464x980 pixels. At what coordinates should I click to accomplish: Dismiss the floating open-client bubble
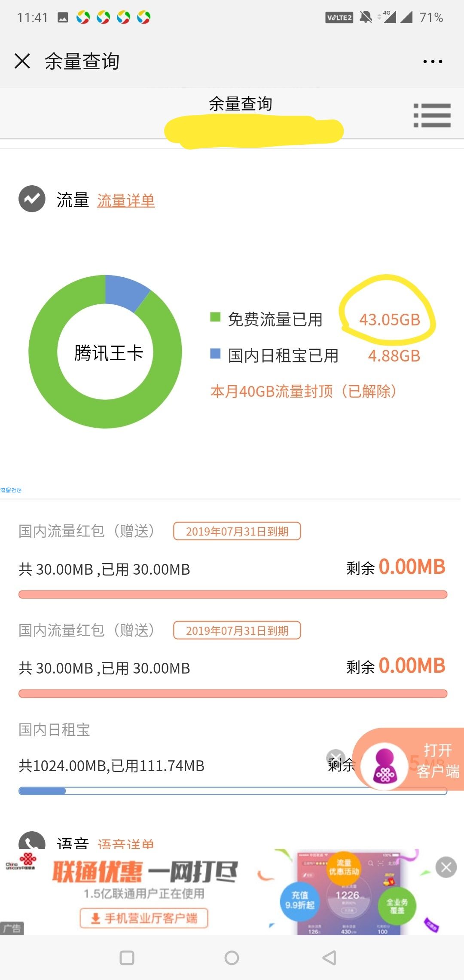[336, 757]
